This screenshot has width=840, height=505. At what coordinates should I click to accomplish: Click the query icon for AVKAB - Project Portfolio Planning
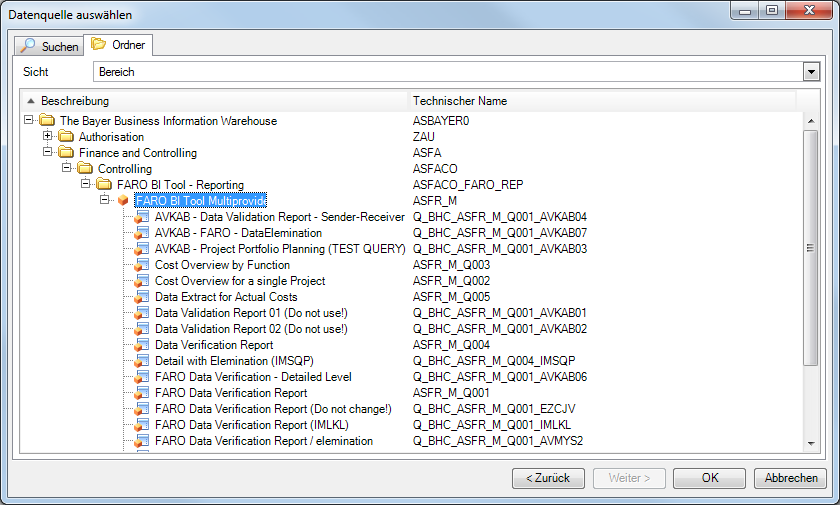(141, 249)
